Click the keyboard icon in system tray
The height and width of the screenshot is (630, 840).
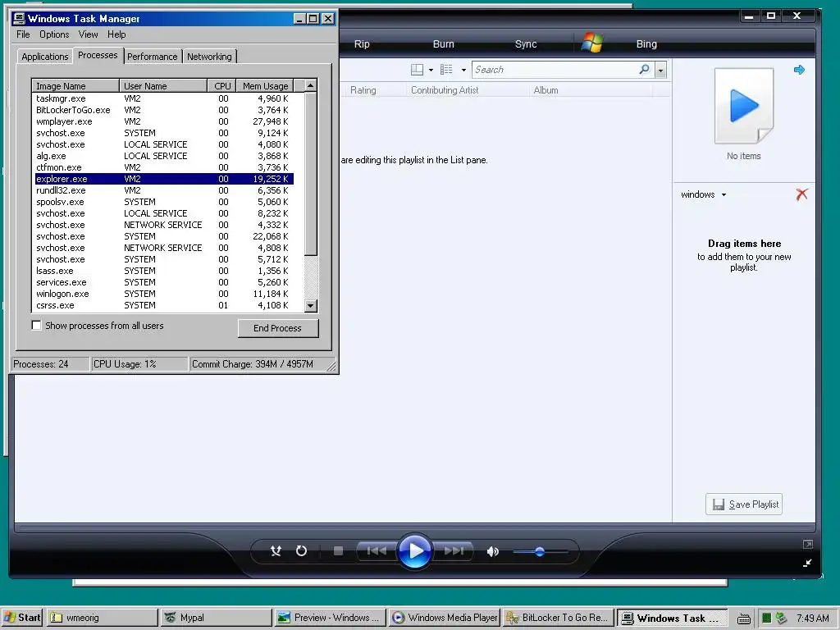point(743,619)
